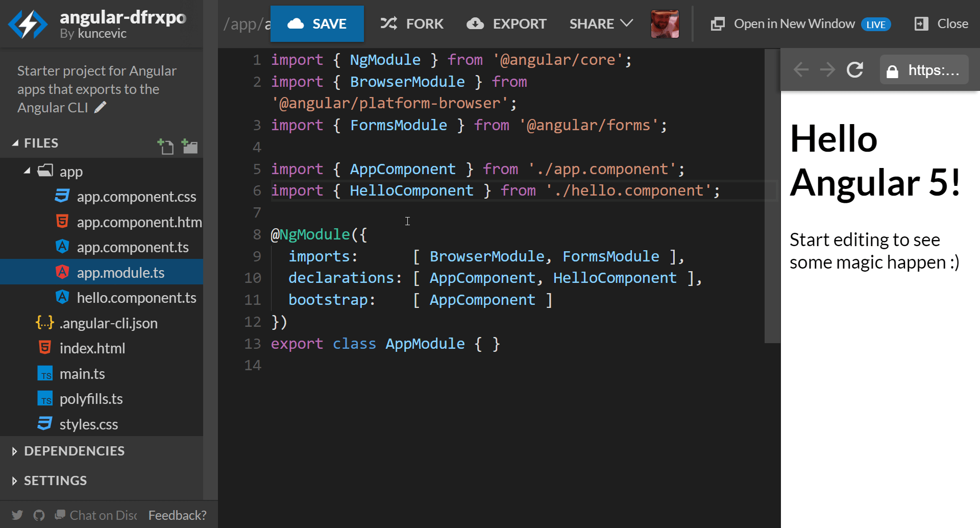Screen dimensions: 980x528
Task: Edit project description with pencil icon
Action: 101,107
